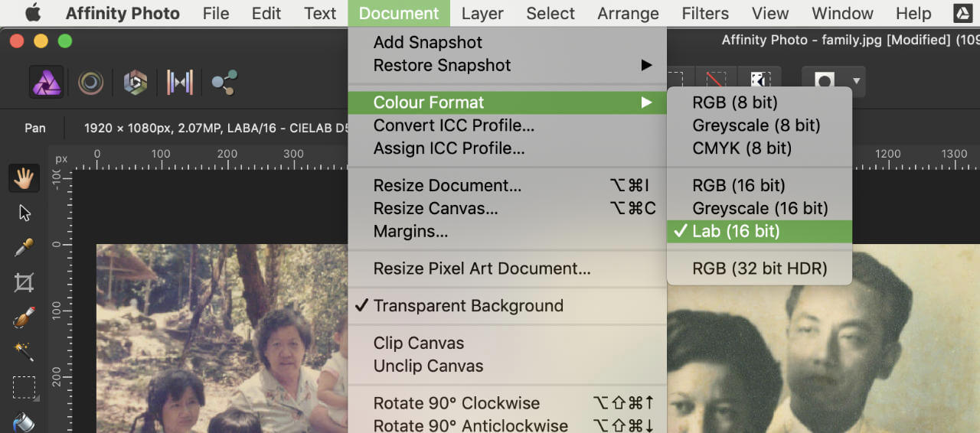Screen dimensions: 980x433
Task: Click the window title 'Affinity Photo - family.jpg [Modified]'
Action: pos(836,40)
